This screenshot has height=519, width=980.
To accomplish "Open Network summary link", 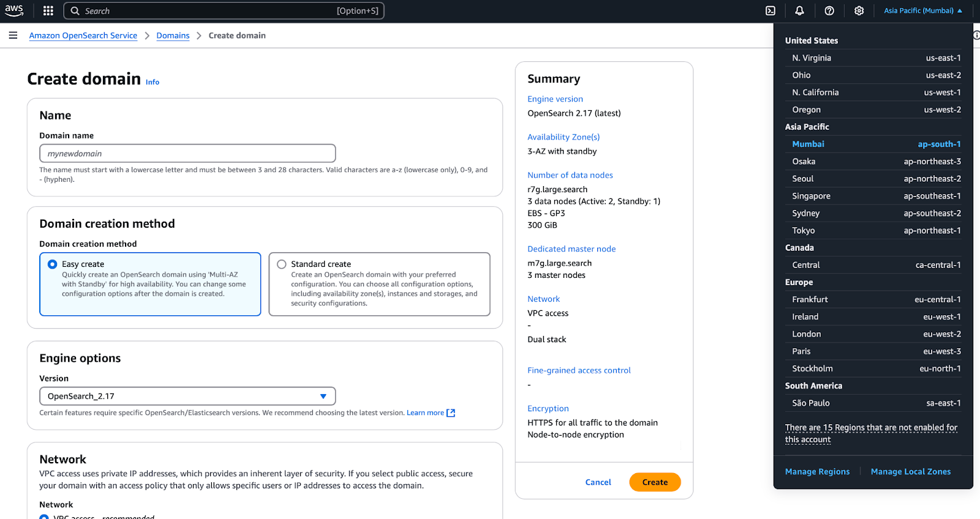I will [x=543, y=299].
